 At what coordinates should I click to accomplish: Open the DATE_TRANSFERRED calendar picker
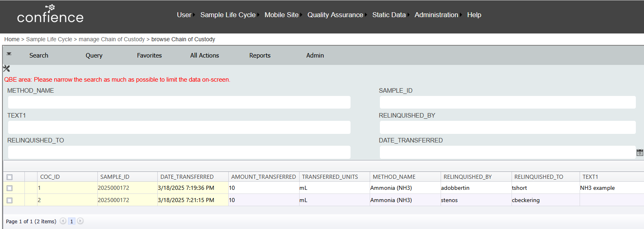pyautogui.click(x=640, y=153)
